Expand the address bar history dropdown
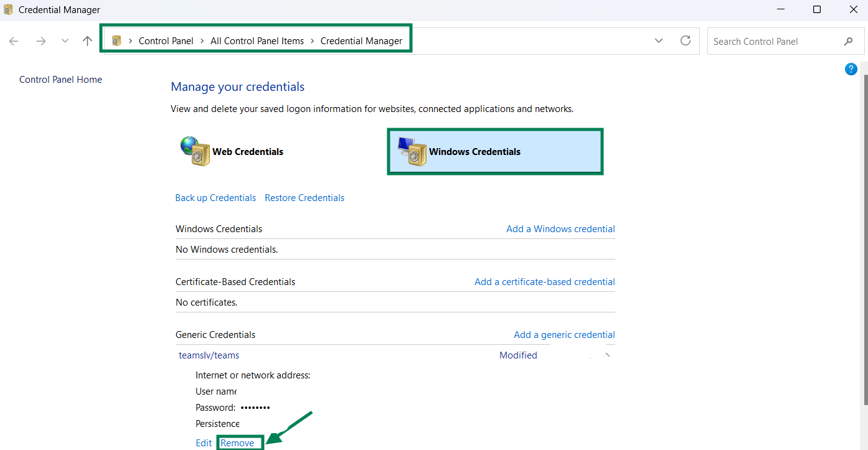This screenshot has width=868, height=450. pos(659,41)
